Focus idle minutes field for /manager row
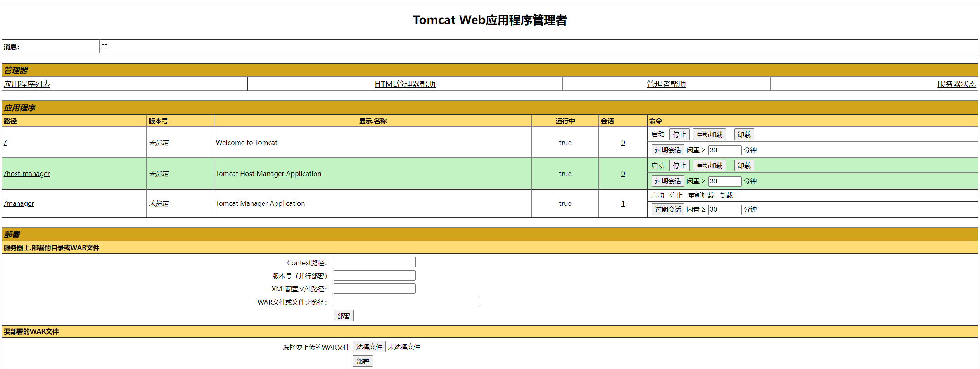980x369 pixels. 725,209
